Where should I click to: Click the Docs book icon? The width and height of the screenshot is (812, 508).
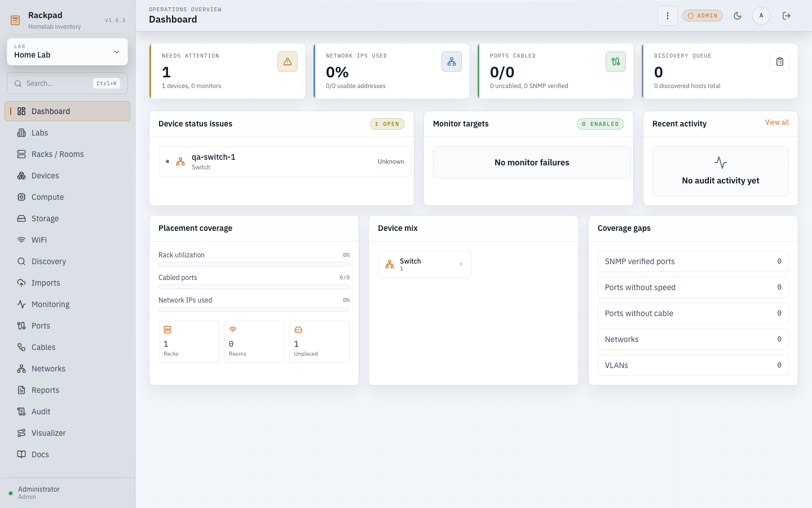pos(21,454)
